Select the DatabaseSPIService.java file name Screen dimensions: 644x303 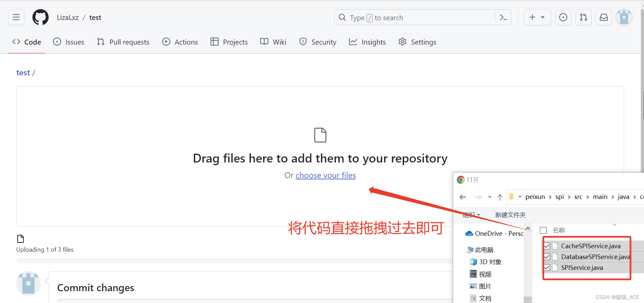[596, 257]
